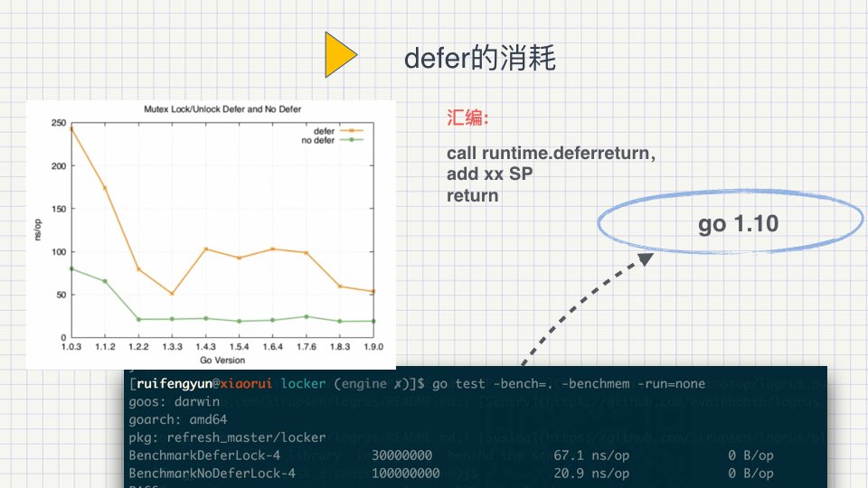Click the "Go Version" x-axis label

pyautogui.click(x=222, y=359)
